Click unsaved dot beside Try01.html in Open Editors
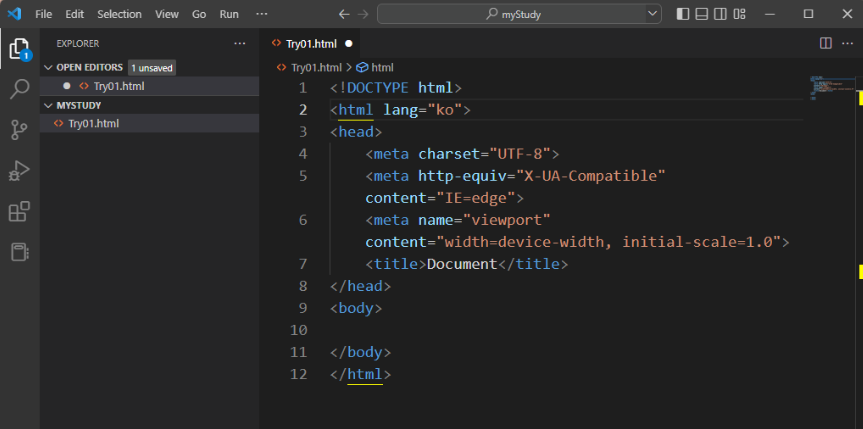Image resolution: width=863 pixels, height=429 pixels. pyautogui.click(x=67, y=86)
